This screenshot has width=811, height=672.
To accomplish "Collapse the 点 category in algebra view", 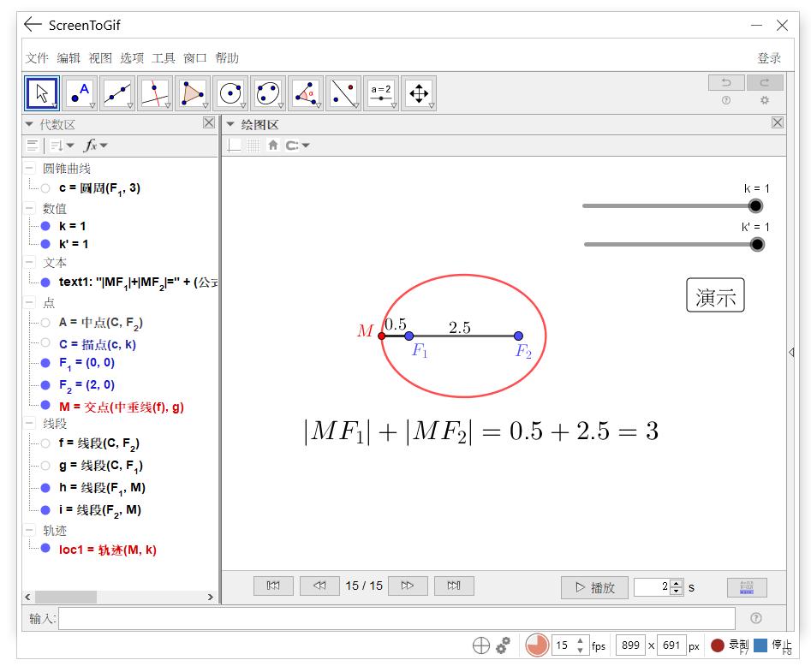I will (x=30, y=303).
